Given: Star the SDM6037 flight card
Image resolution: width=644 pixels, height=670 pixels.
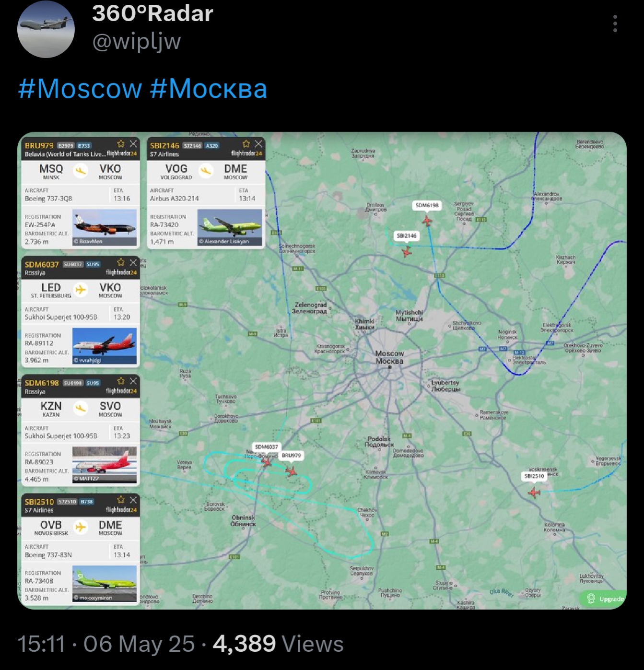Looking at the screenshot, I should click(121, 262).
